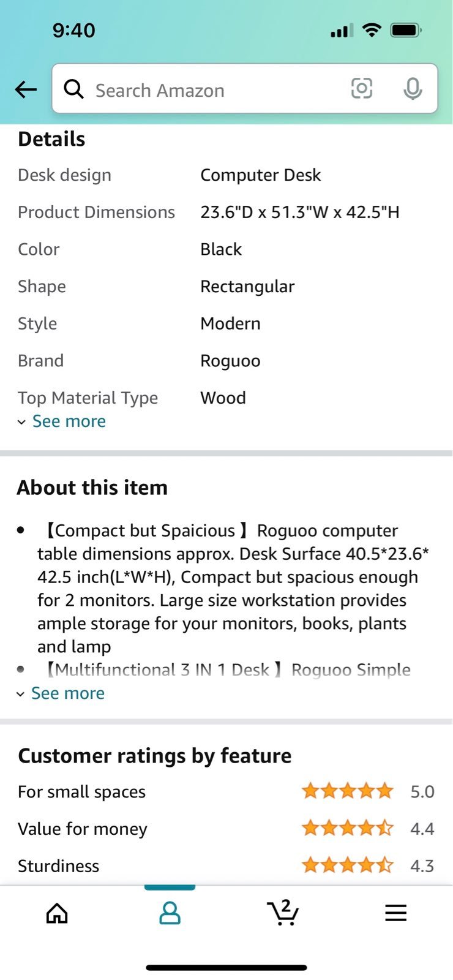453x980 pixels.
Task: Click the chevron beside Details See more
Action: click(x=21, y=422)
